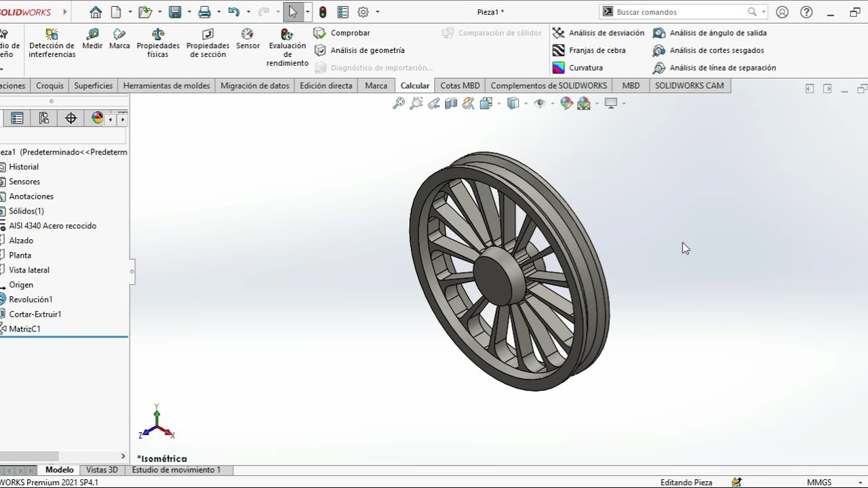Save the part with diskette icon

pos(175,12)
